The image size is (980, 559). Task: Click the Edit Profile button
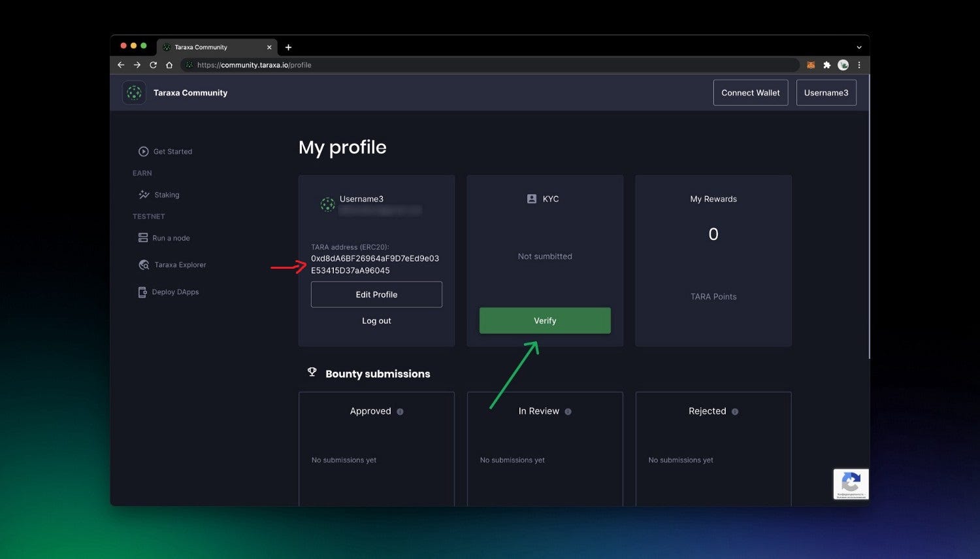point(376,295)
